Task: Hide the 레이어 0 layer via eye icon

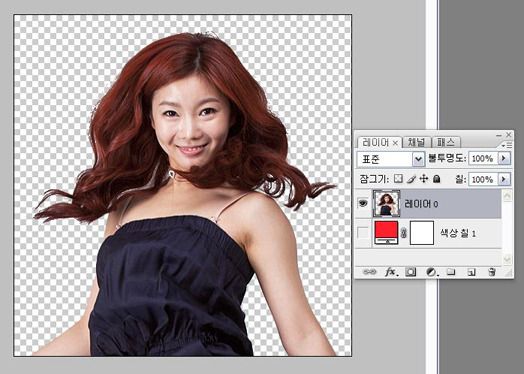Action: 363,203
